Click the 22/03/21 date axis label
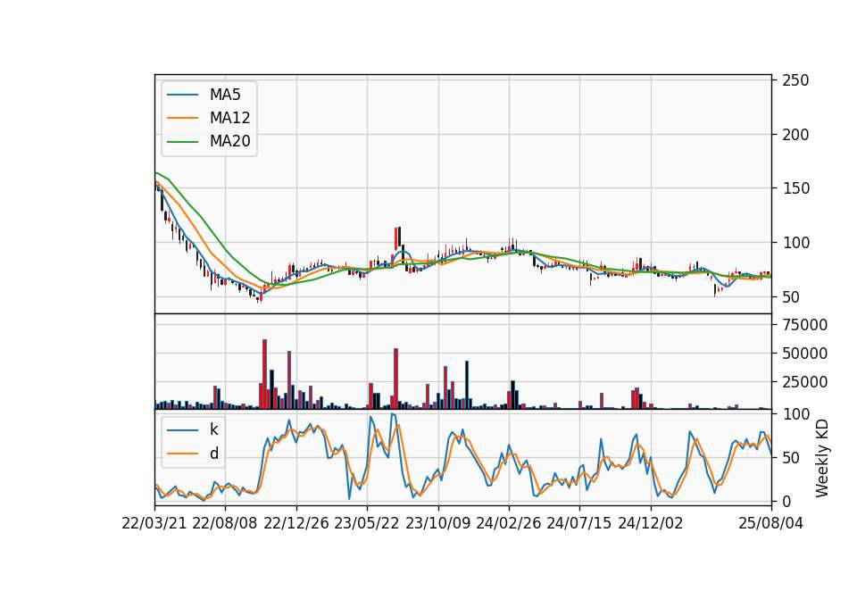 154,524
